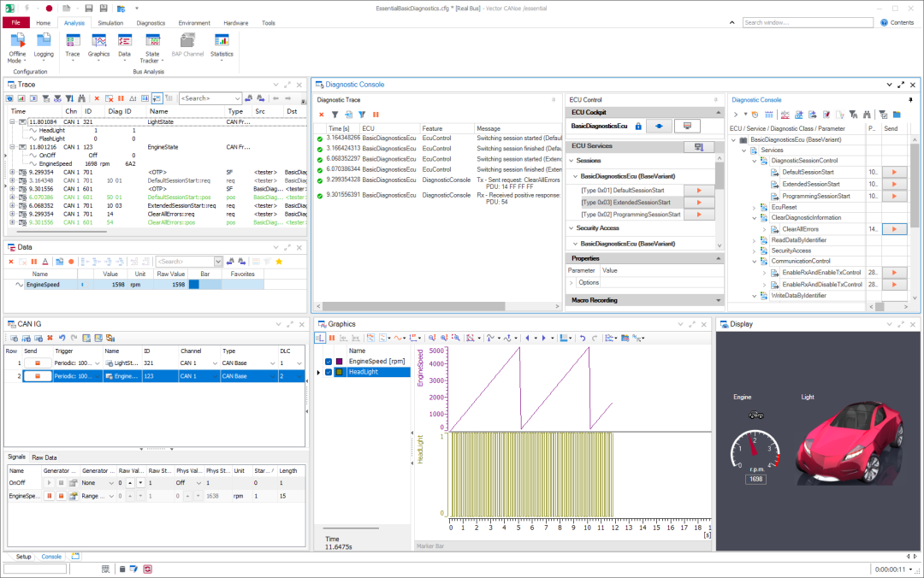Open the Home ribbon tab

(43, 23)
